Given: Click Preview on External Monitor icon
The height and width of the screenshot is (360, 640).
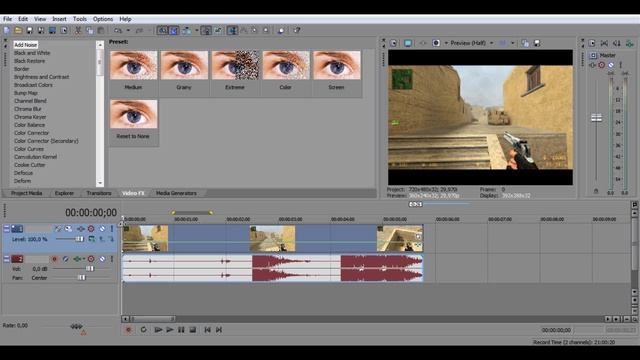Looking at the screenshot, I should coord(408,43).
